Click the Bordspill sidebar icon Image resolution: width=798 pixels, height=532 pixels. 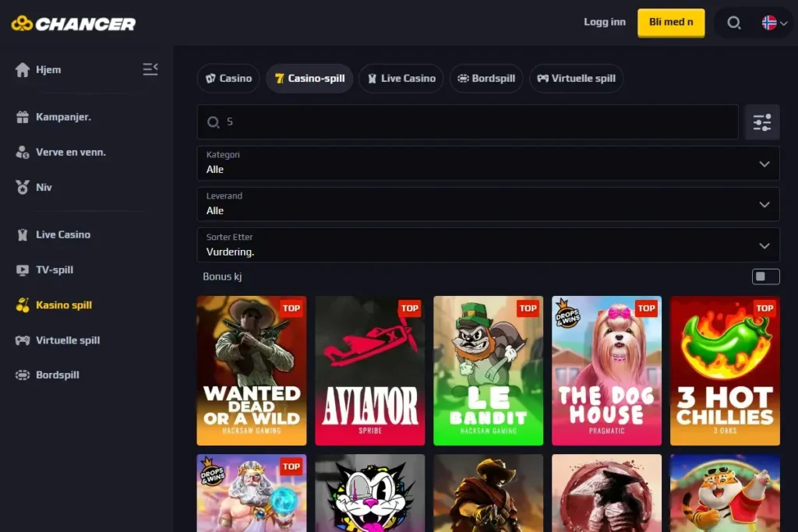[23, 375]
